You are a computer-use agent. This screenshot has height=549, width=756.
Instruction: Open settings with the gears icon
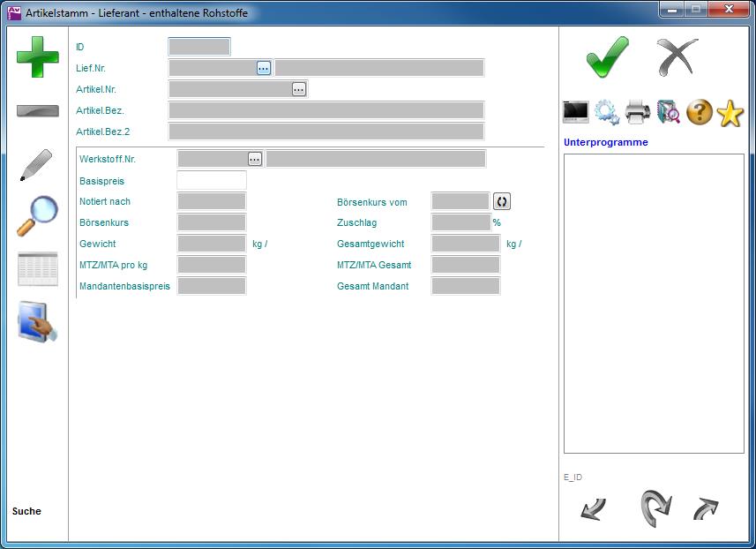coord(607,112)
